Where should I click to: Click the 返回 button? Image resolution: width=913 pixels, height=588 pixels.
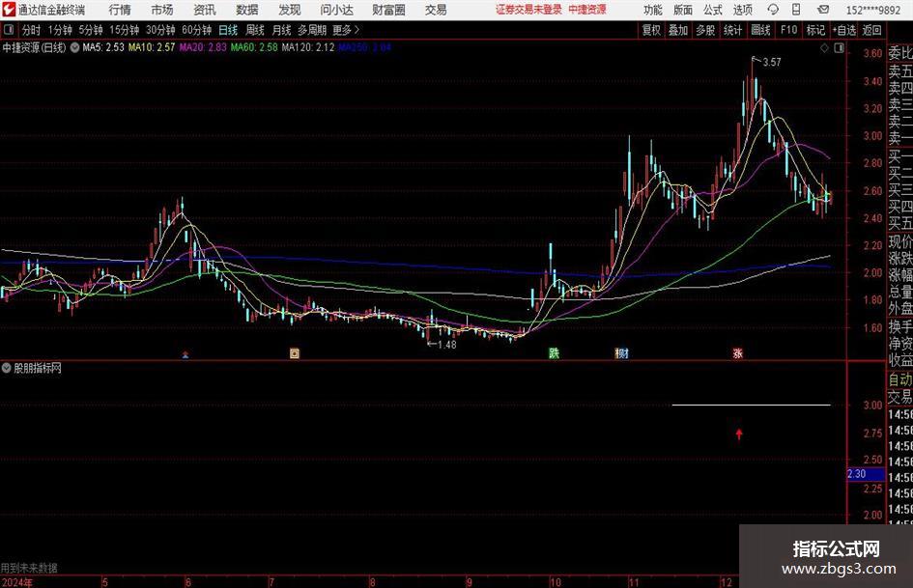click(871, 30)
